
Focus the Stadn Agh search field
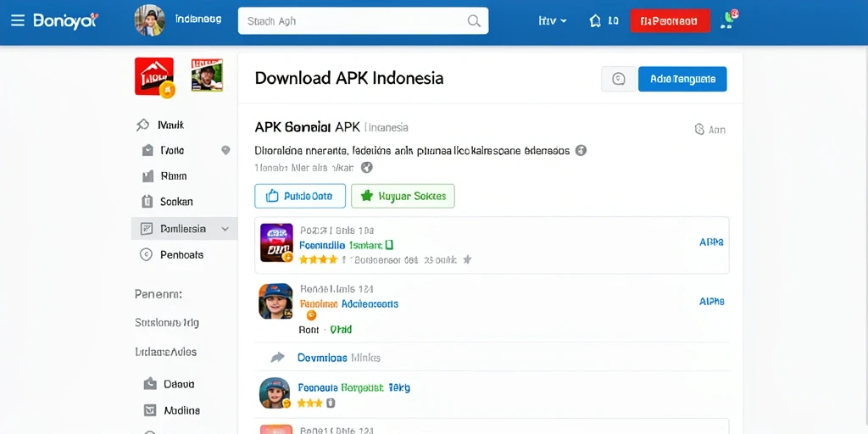coord(363,21)
